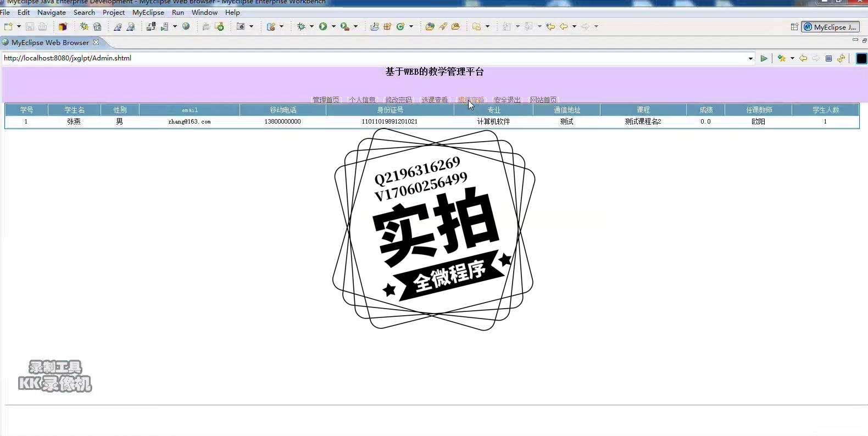Viewport: 868px width, 436px height.
Task: Click the zhang@163.com email cell
Action: [x=190, y=122]
